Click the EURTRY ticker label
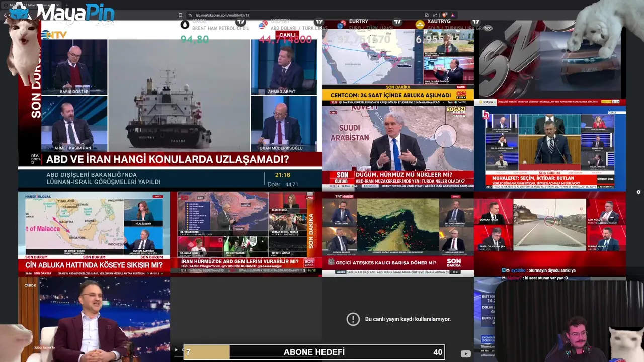 [359, 22]
